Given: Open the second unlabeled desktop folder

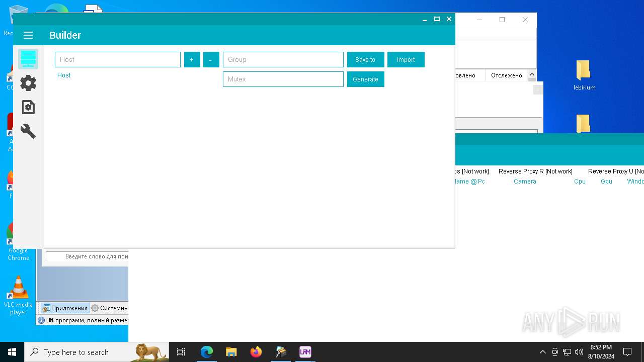Looking at the screenshot, I should pyautogui.click(x=583, y=124).
